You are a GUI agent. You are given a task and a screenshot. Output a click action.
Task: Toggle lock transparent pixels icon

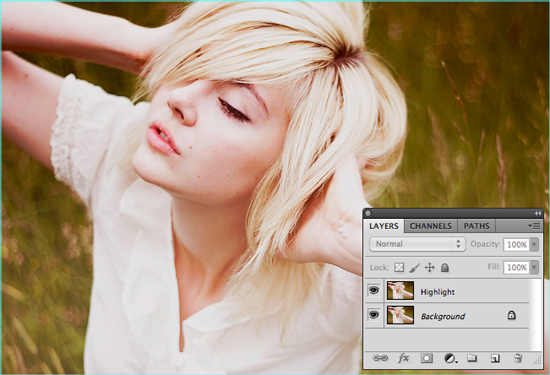[x=399, y=268]
